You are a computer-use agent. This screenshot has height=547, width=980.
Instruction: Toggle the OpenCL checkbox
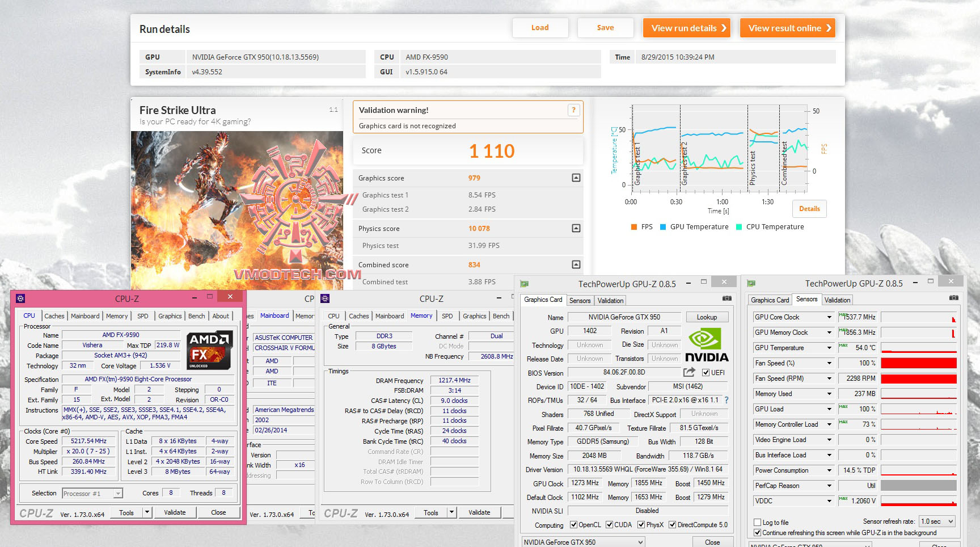coord(573,525)
